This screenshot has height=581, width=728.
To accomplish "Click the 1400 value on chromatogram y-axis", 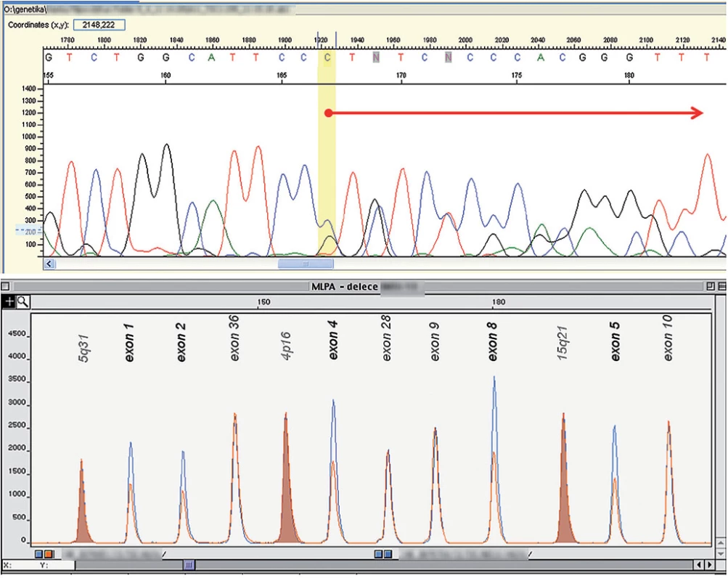I will 29,89.
